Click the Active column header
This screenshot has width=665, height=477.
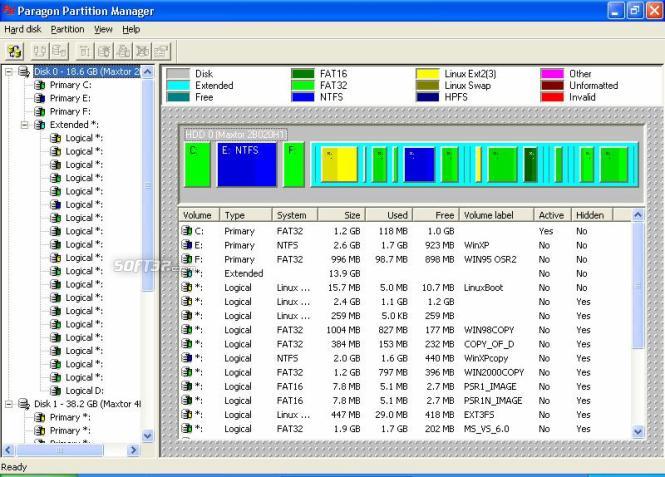pyautogui.click(x=553, y=215)
